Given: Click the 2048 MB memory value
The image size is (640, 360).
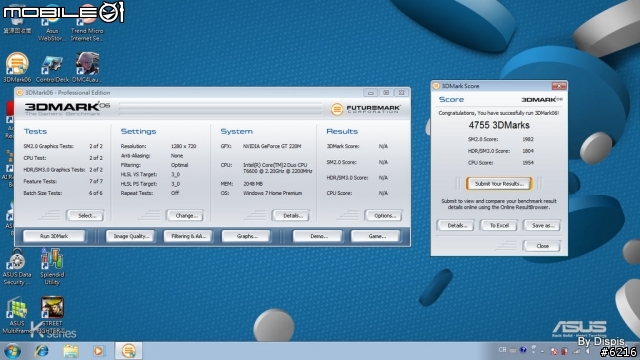Looking at the screenshot, I should (x=253, y=184).
